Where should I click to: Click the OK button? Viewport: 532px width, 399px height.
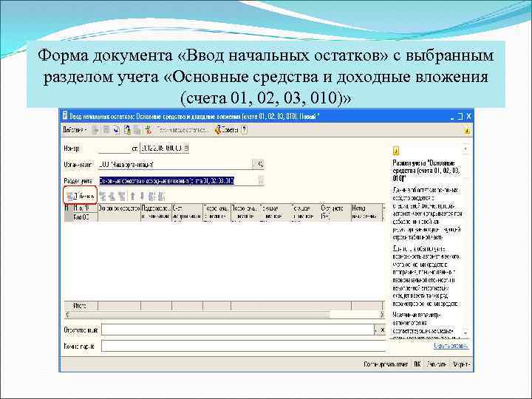[417, 364]
